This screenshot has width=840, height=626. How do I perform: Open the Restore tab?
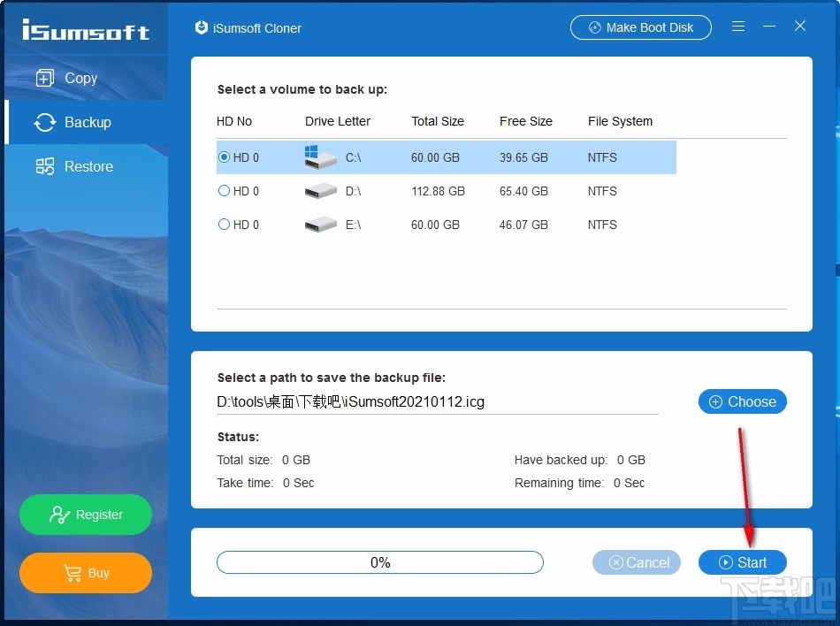(86, 166)
